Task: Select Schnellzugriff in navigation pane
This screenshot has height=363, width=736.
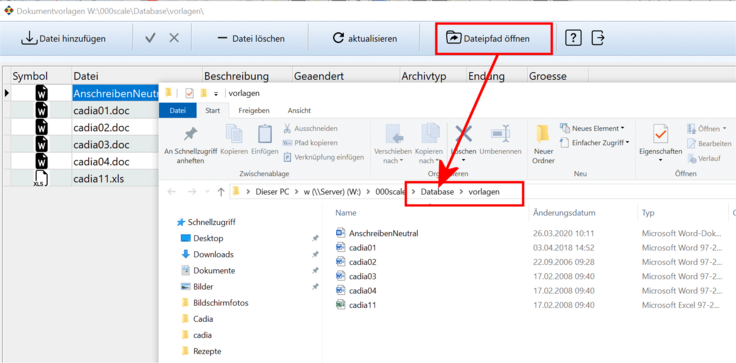Action: point(207,222)
